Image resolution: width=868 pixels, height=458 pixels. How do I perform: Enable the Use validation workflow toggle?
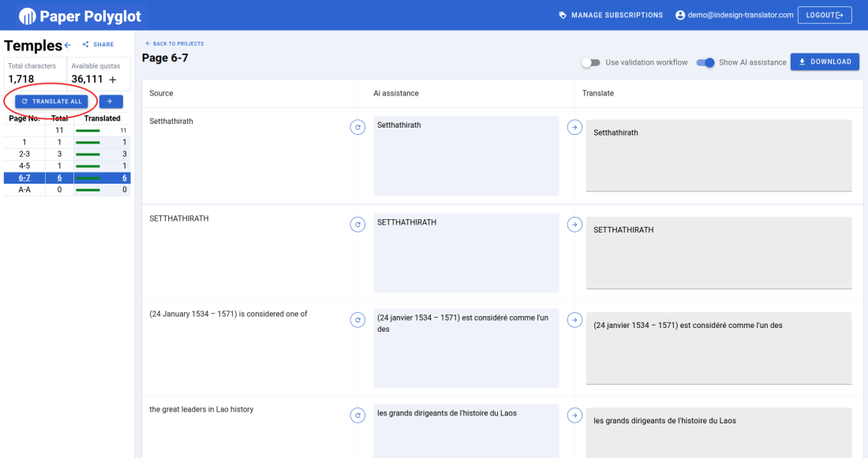pyautogui.click(x=591, y=62)
